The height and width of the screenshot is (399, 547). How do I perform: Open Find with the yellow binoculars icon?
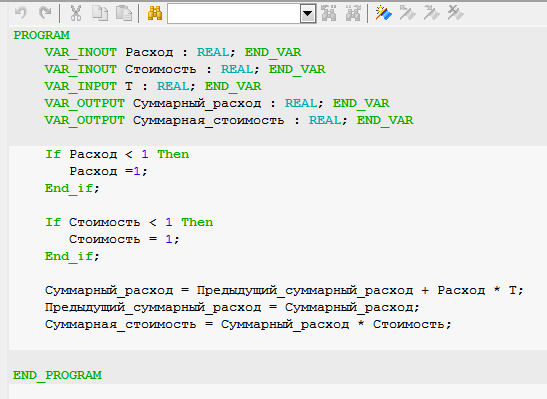click(155, 13)
